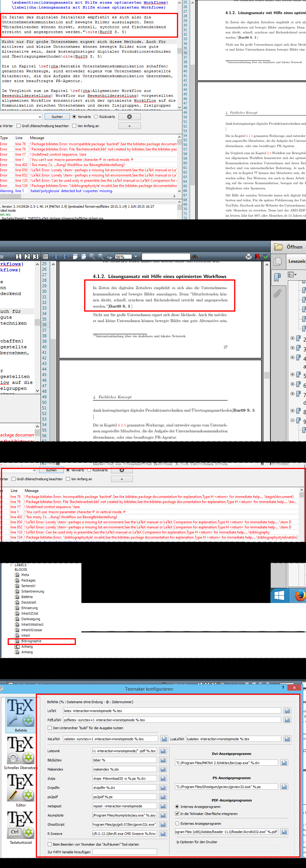This screenshot has height=868, width=306.
Task: Click the paperclip attachments icon in sidebar
Action: tap(277, 294)
